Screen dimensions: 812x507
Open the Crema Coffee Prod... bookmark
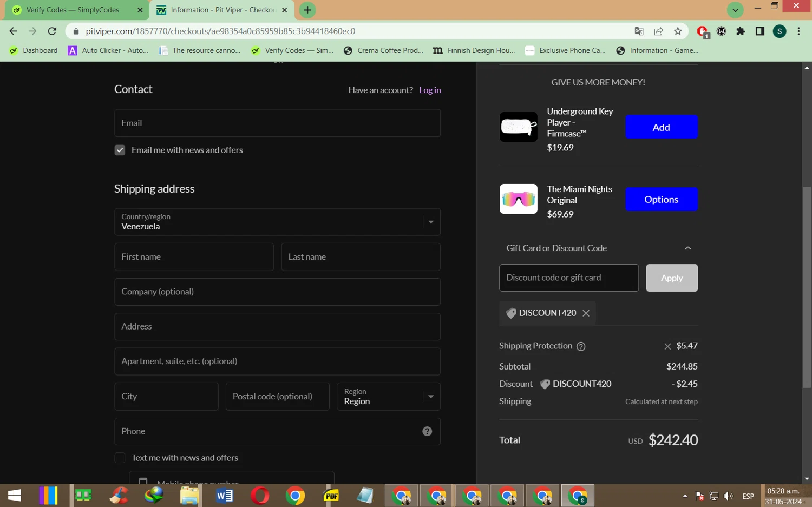tap(384, 50)
